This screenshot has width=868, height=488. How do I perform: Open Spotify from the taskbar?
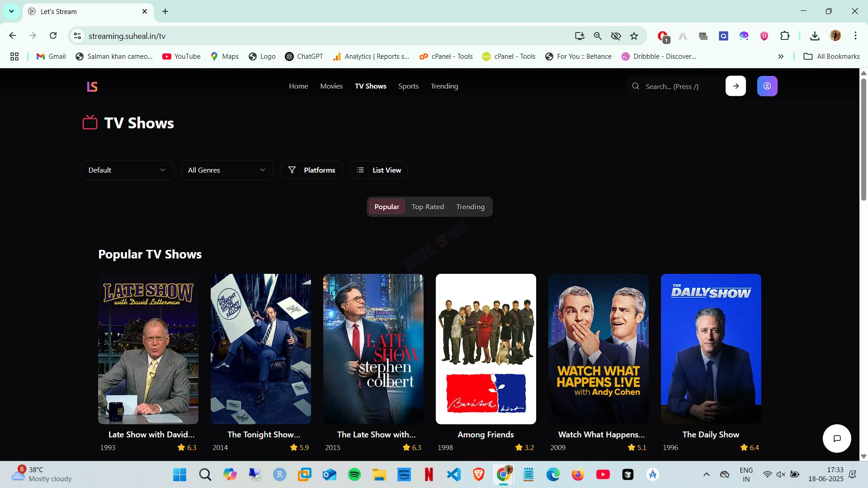[354, 474]
